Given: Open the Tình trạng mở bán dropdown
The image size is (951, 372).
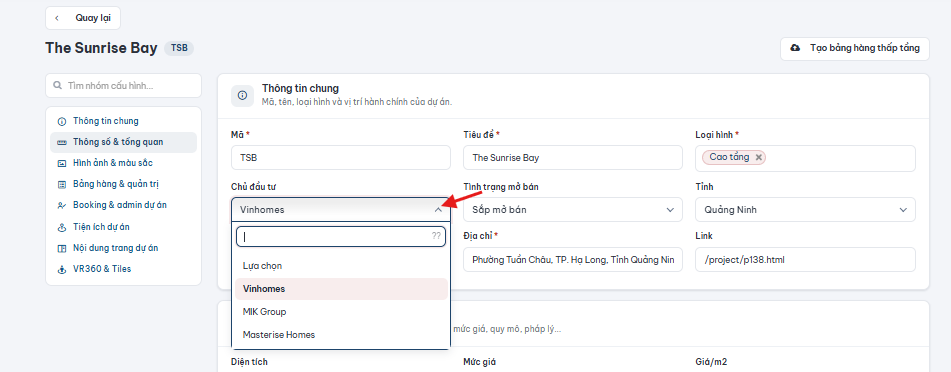Looking at the screenshot, I should point(572,209).
